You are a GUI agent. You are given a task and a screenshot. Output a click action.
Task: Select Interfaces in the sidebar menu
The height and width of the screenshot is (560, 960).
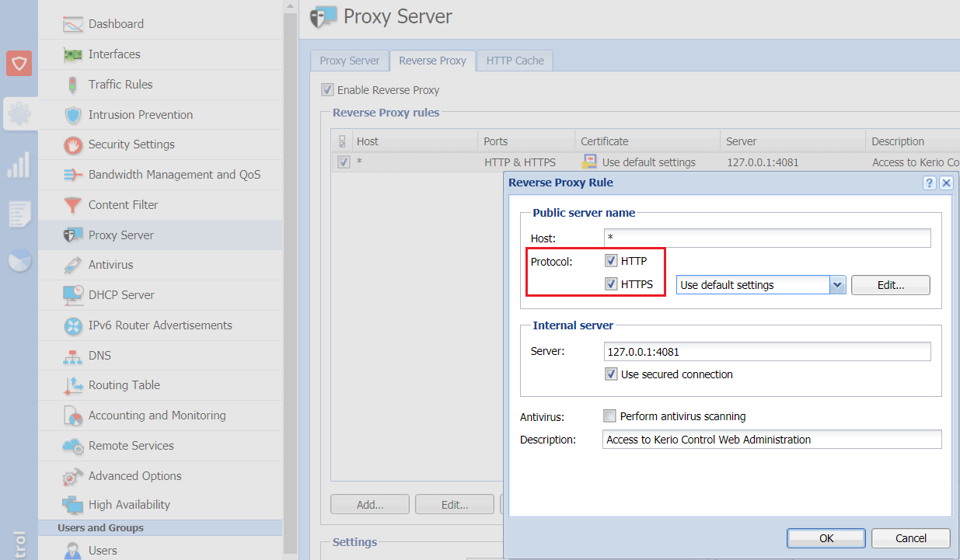[x=160, y=54]
